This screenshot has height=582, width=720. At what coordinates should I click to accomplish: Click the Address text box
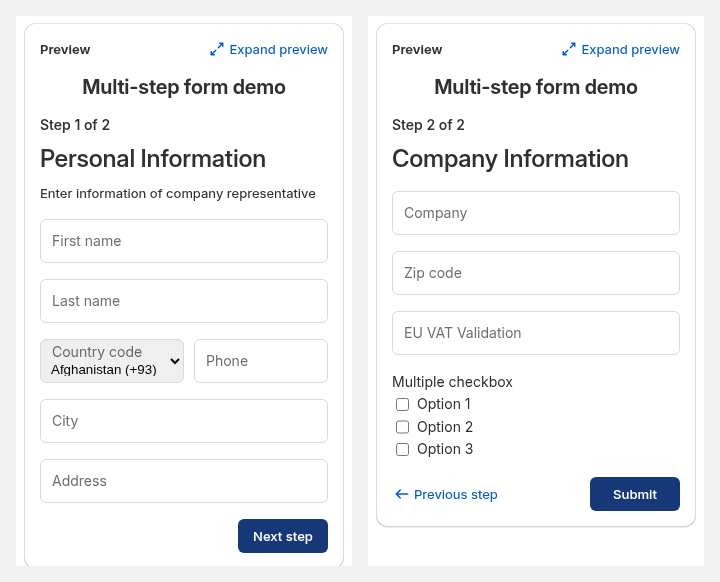[184, 481]
